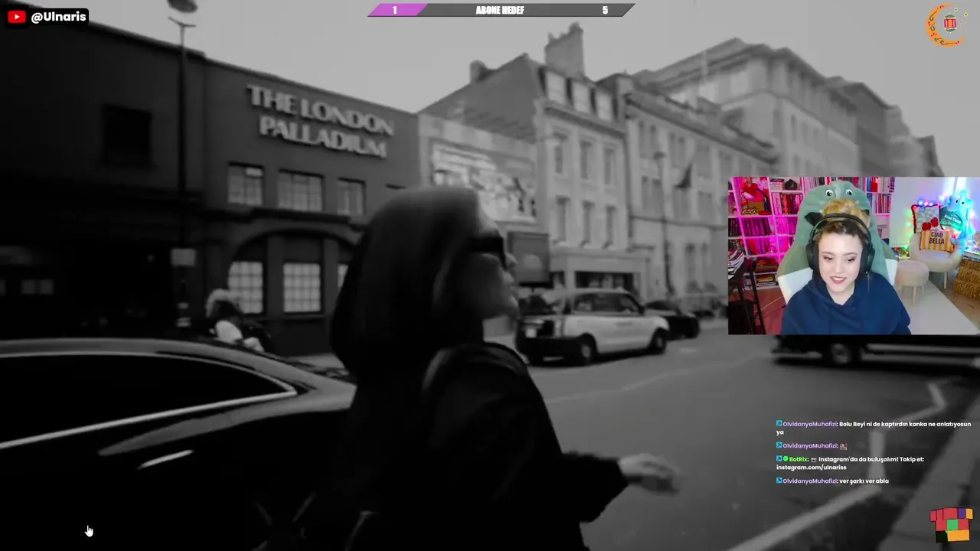Image resolution: width=980 pixels, height=551 pixels.
Task: Click THE LONDON PALLADIUM sign in the video
Action: click(x=320, y=121)
